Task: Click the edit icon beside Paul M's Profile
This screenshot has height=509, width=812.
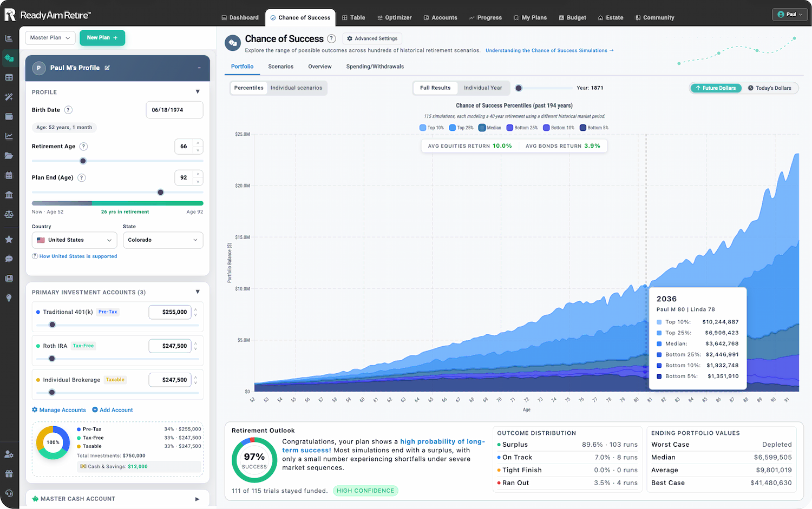Action: point(107,68)
